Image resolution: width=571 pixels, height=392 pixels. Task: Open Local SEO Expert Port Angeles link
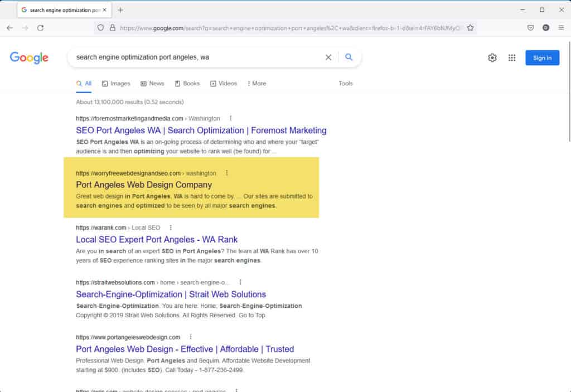click(x=157, y=239)
